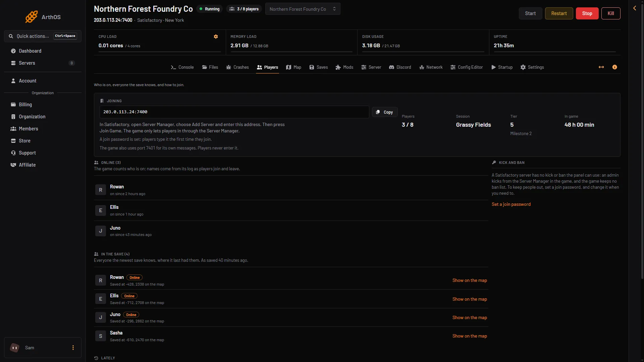This screenshot has width=644, height=362.
Task: Show Sasha on the map
Action: [x=470, y=336]
